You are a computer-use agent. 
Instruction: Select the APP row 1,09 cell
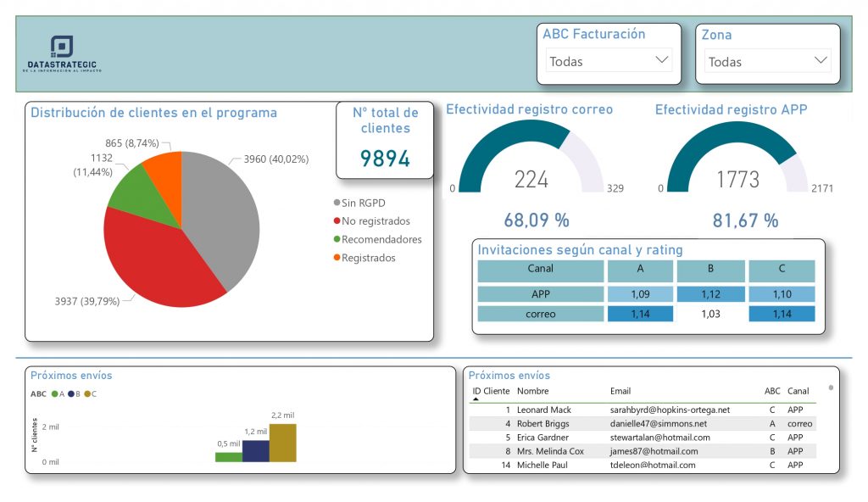tap(640, 294)
